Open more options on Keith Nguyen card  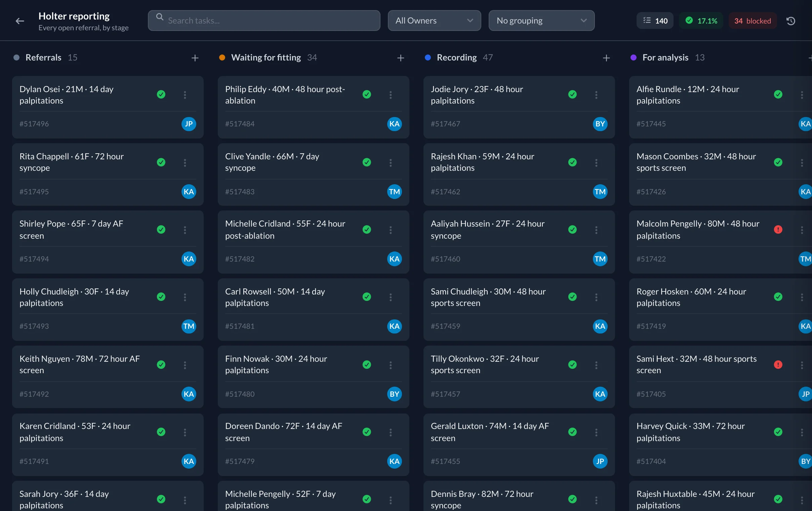tap(185, 365)
